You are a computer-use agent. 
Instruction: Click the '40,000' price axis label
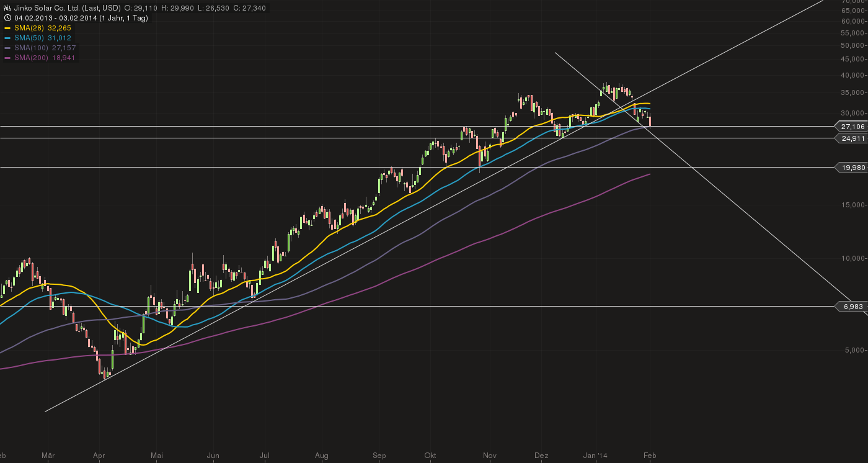[x=854, y=76]
